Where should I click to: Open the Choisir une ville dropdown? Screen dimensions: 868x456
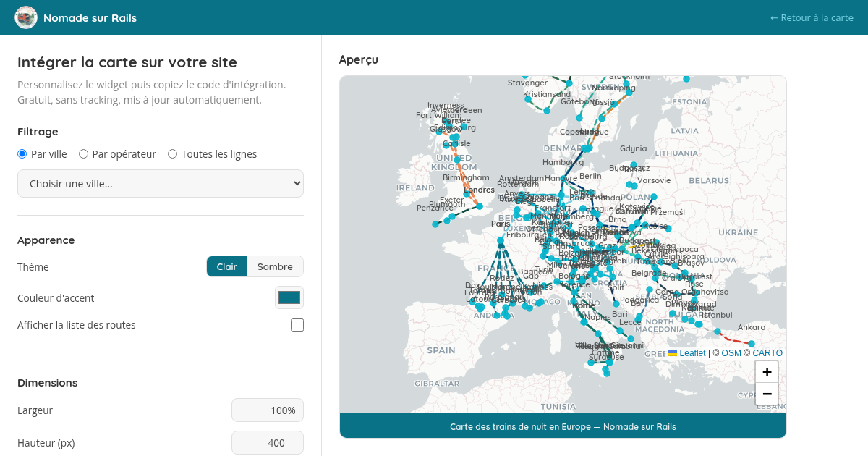(161, 184)
